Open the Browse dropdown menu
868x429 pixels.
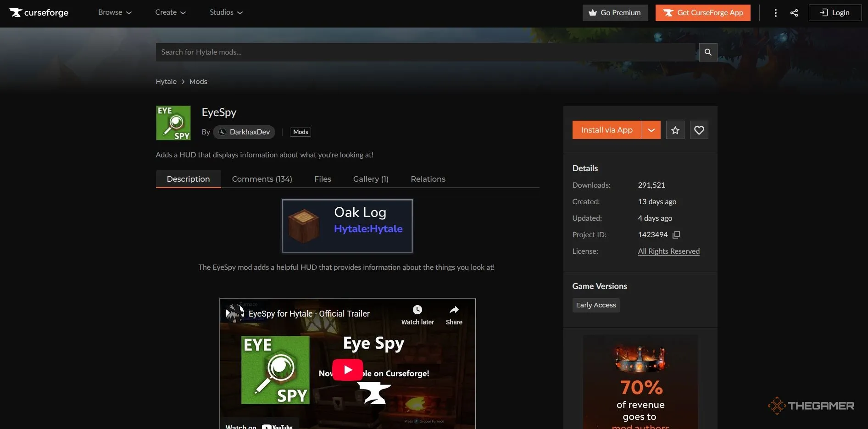click(x=115, y=12)
